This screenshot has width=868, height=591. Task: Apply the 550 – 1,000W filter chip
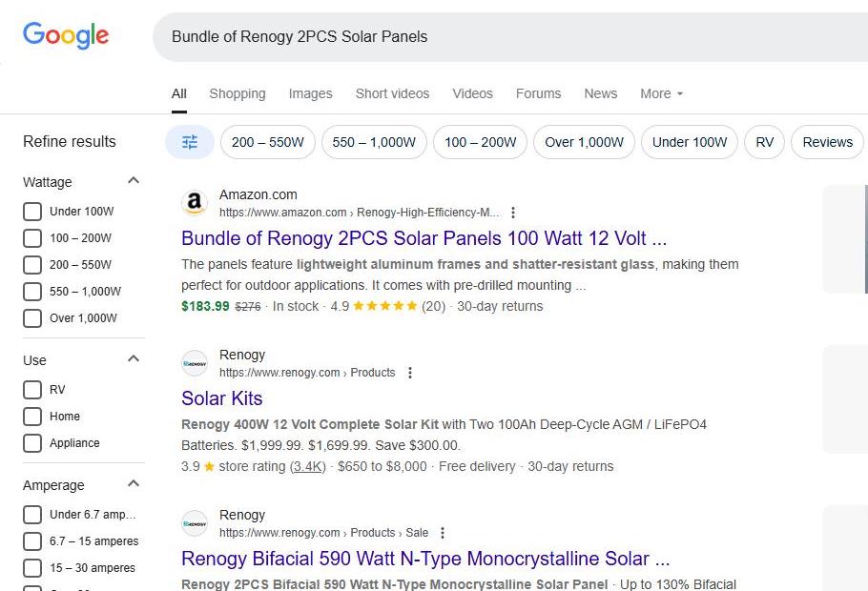(x=374, y=142)
